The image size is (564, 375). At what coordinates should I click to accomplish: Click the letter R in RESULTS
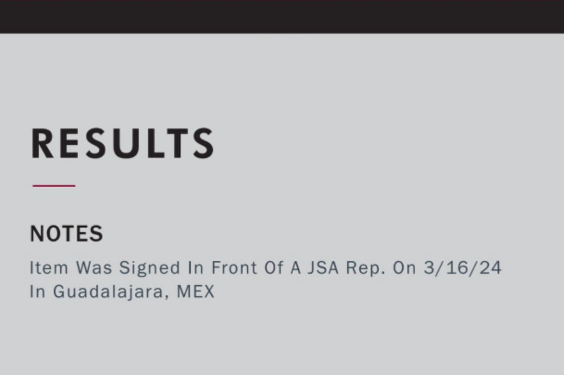pos(42,143)
